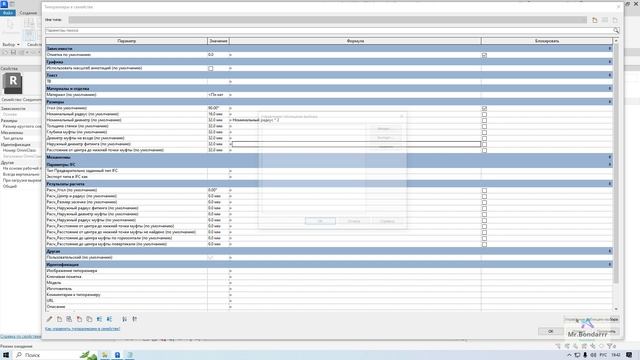This screenshot has height=360, width=640.
Task: Toggle Select Links icon in Revit status bar
Action: click(558, 346)
